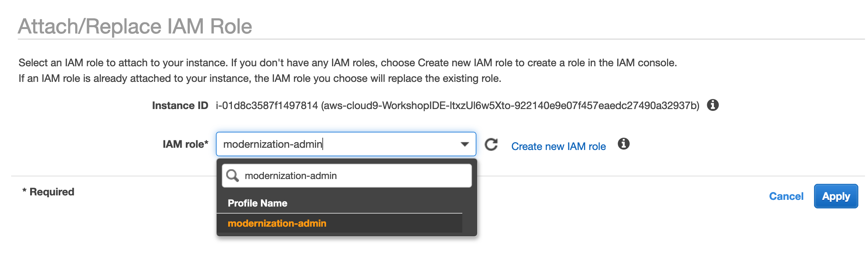Click the instance ID i-01d8c3587f1497814 text
Image resolution: width=868 pixels, height=262 pixels.
tap(267, 106)
